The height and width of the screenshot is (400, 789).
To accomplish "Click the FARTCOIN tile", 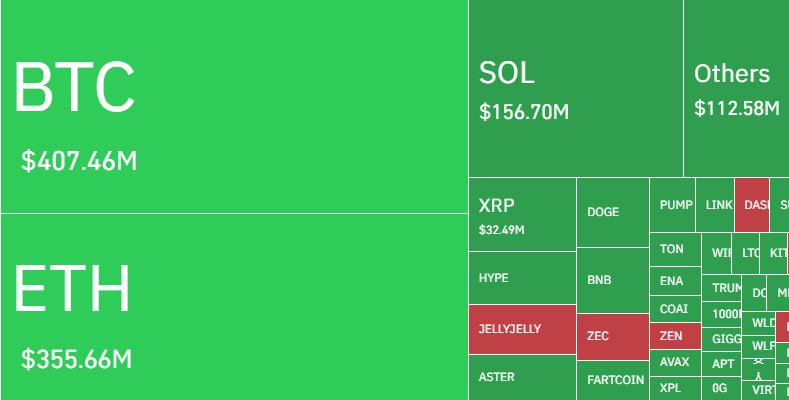I will [x=612, y=380].
